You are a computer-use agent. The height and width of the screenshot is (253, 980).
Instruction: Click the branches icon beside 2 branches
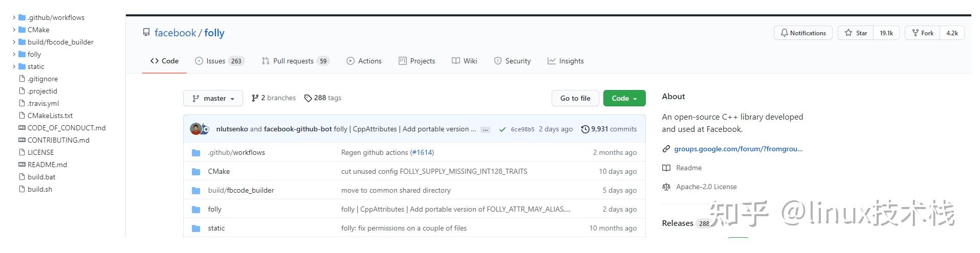click(255, 98)
